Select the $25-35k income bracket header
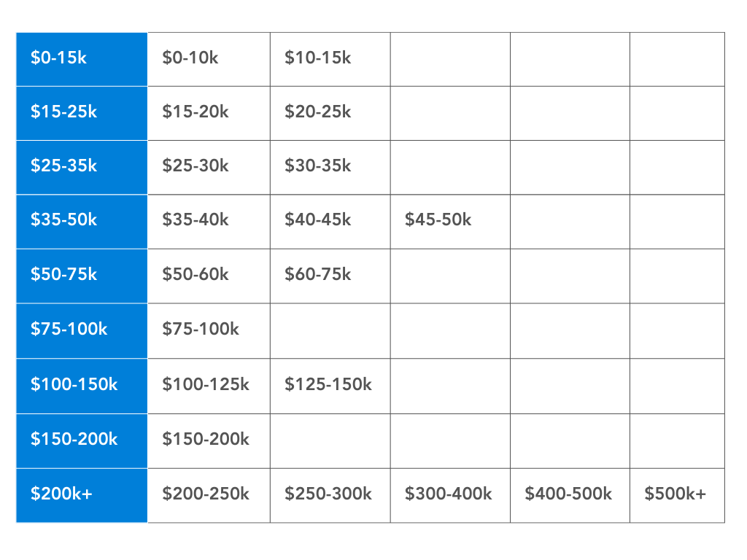 coord(81,166)
